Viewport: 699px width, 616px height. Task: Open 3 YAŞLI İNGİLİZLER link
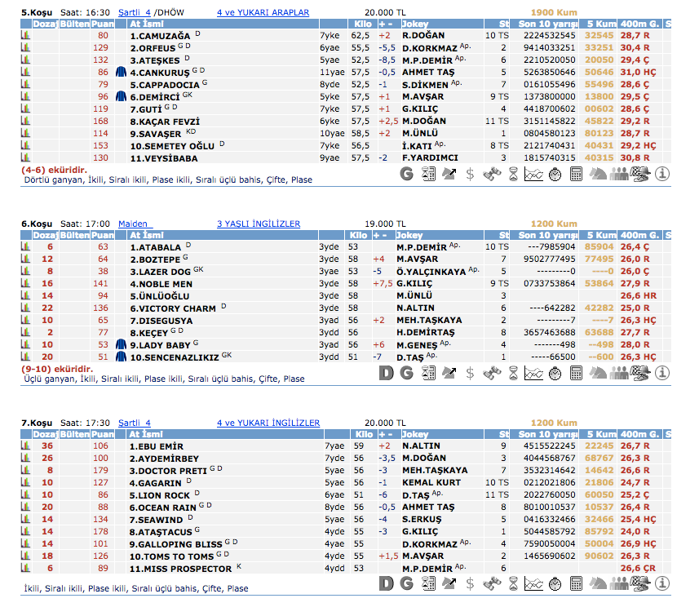258,224
